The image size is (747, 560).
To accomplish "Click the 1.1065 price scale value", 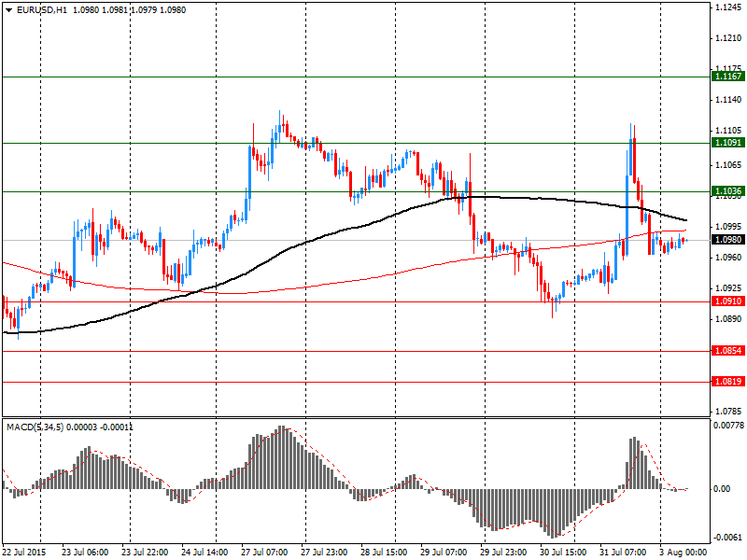I will pyautogui.click(x=729, y=165).
